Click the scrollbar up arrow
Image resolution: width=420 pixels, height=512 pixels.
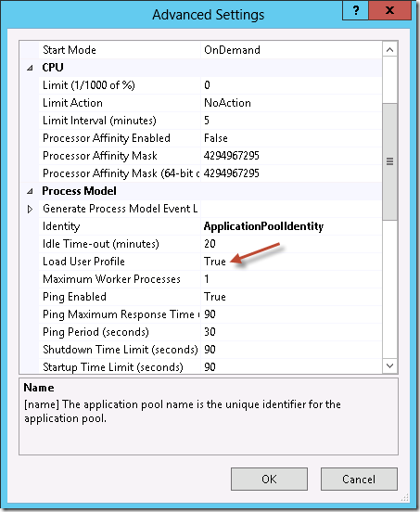point(389,50)
